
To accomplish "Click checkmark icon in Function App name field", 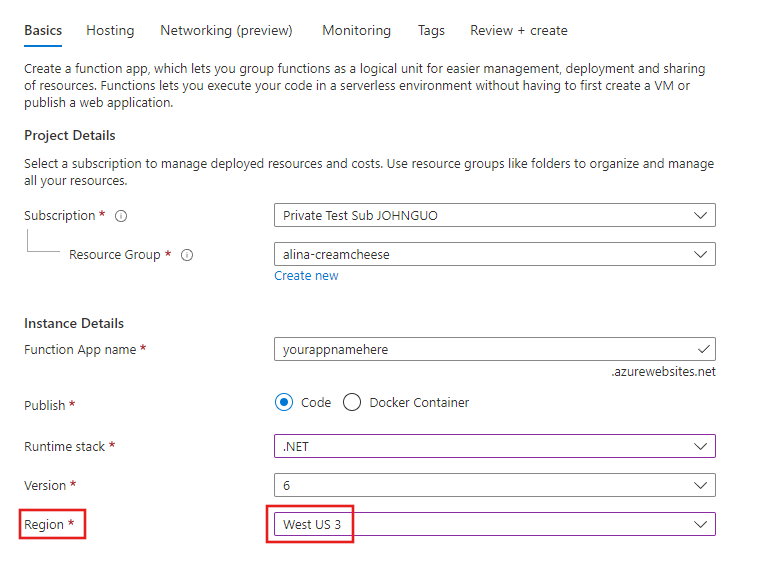I will tap(703, 349).
